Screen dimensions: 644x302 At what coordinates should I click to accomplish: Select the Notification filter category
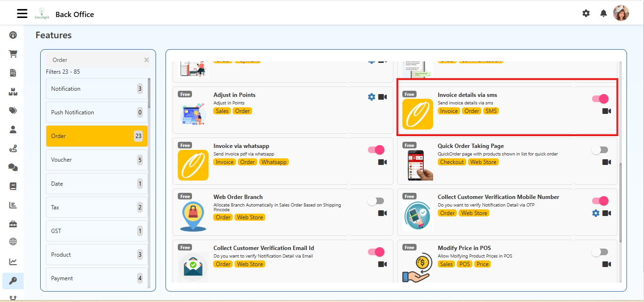click(x=96, y=89)
